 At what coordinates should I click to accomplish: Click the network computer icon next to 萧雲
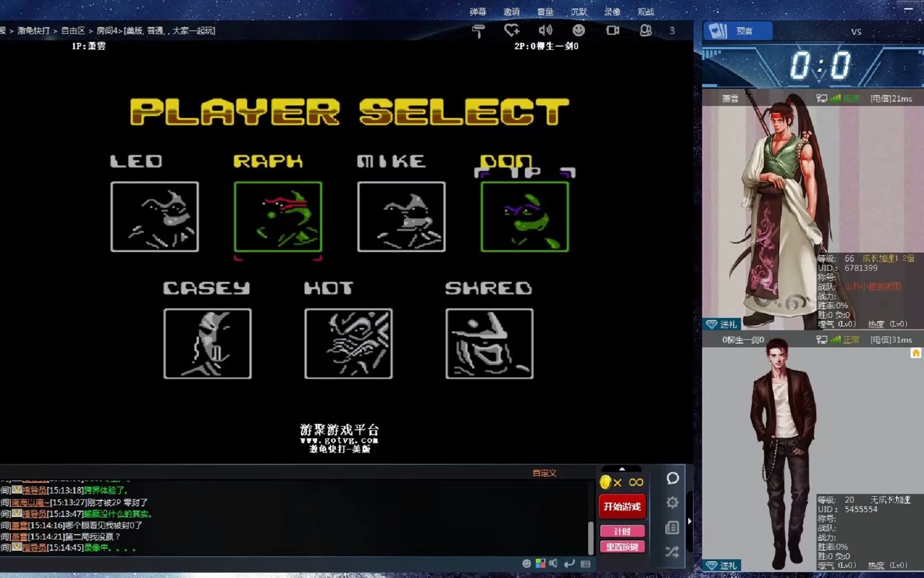click(x=821, y=98)
